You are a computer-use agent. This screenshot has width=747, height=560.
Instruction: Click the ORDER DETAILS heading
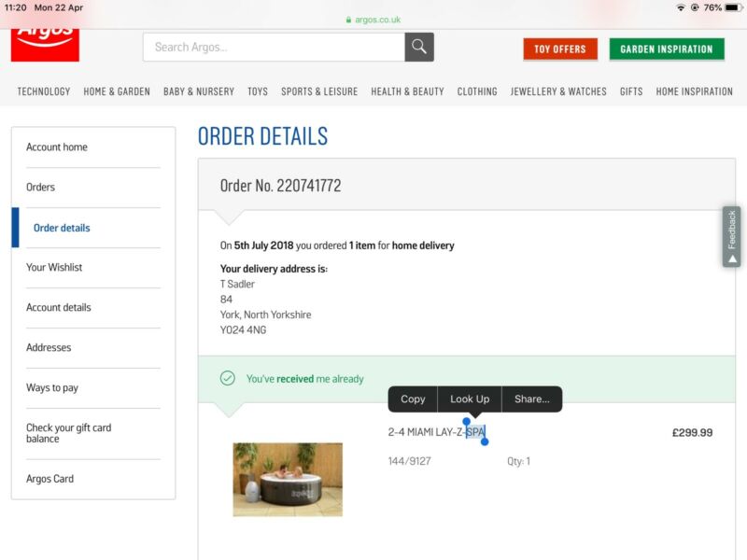click(262, 136)
